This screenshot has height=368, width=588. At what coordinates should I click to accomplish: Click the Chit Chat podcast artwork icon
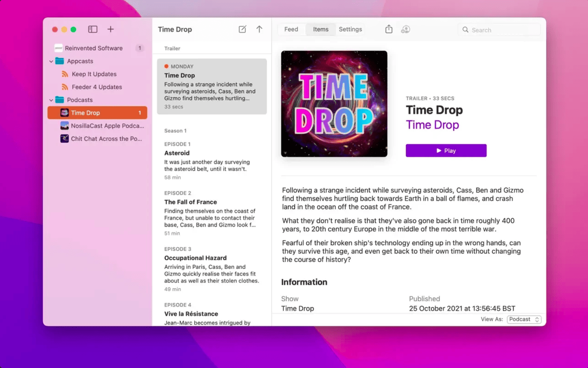(x=64, y=138)
